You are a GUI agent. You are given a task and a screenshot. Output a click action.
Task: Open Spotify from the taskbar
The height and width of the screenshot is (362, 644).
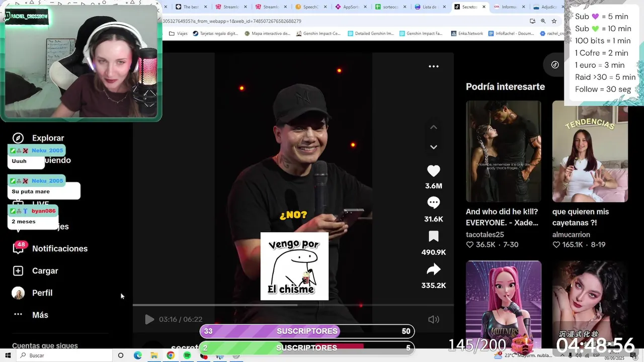click(187, 355)
